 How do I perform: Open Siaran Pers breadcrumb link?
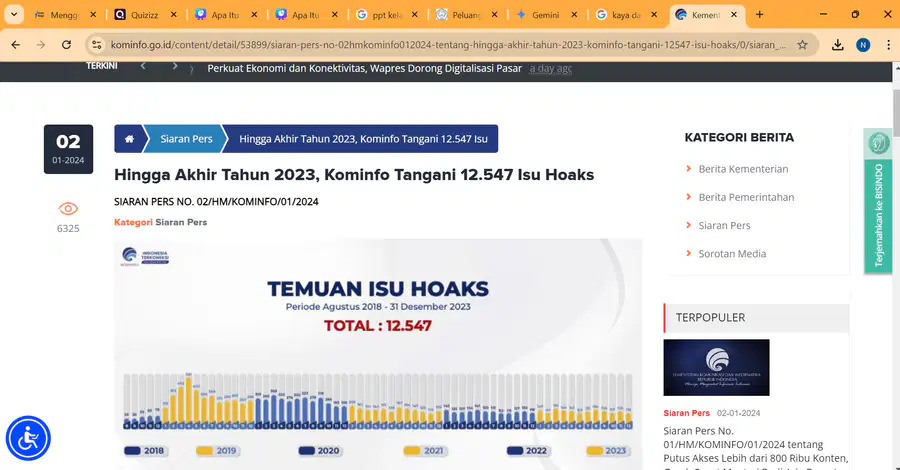(x=186, y=139)
